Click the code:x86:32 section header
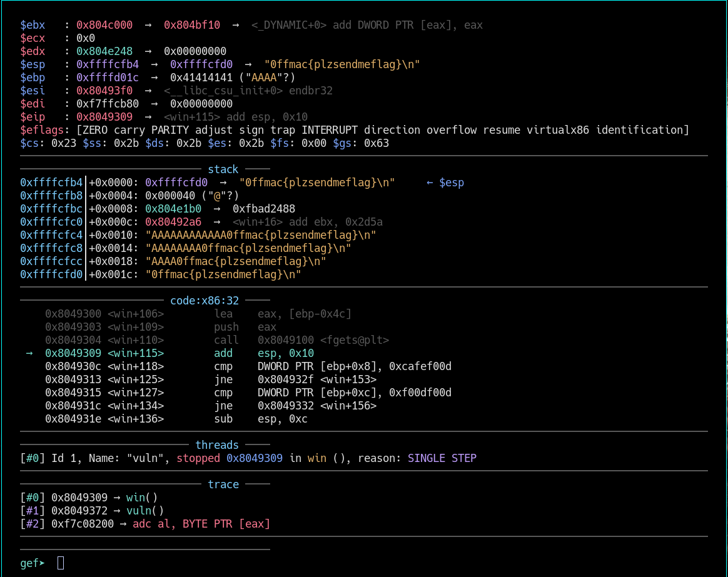The width and height of the screenshot is (728, 577). tap(205, 301)
